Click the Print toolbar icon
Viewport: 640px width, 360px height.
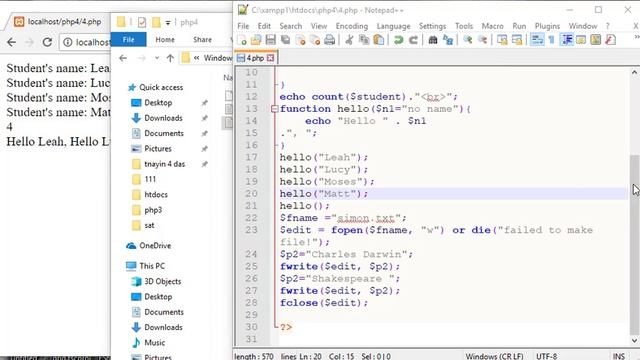[x=329, y=40]
